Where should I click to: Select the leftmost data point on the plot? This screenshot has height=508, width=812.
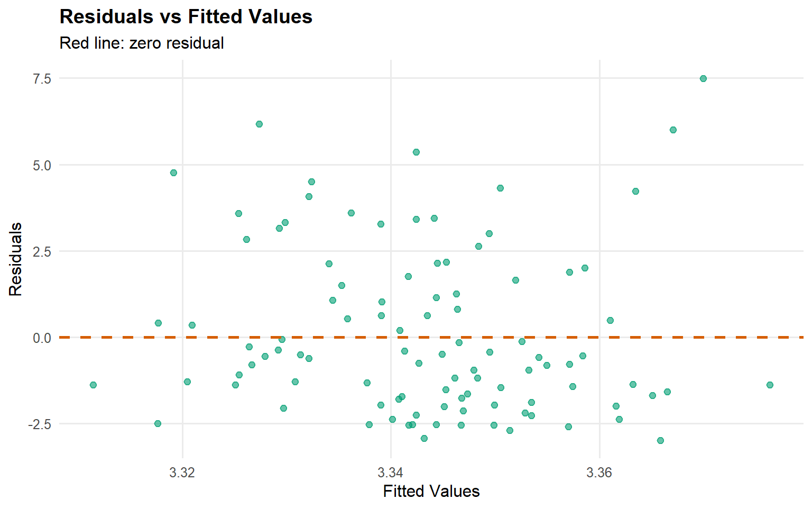[x=93, y=385]
